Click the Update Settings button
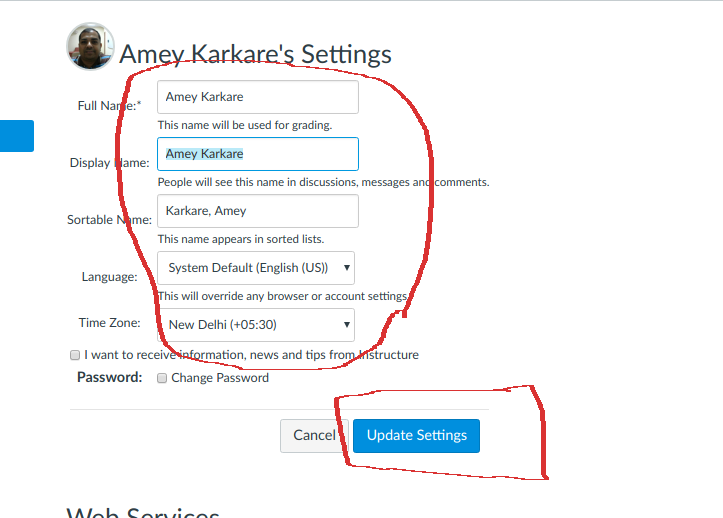The image size is (723, 518). [416, 435]
